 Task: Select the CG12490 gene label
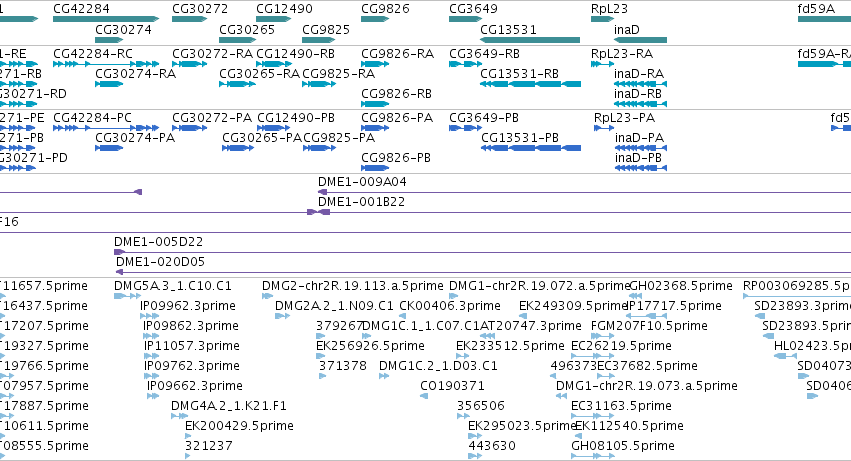click(x=284, y=9)
